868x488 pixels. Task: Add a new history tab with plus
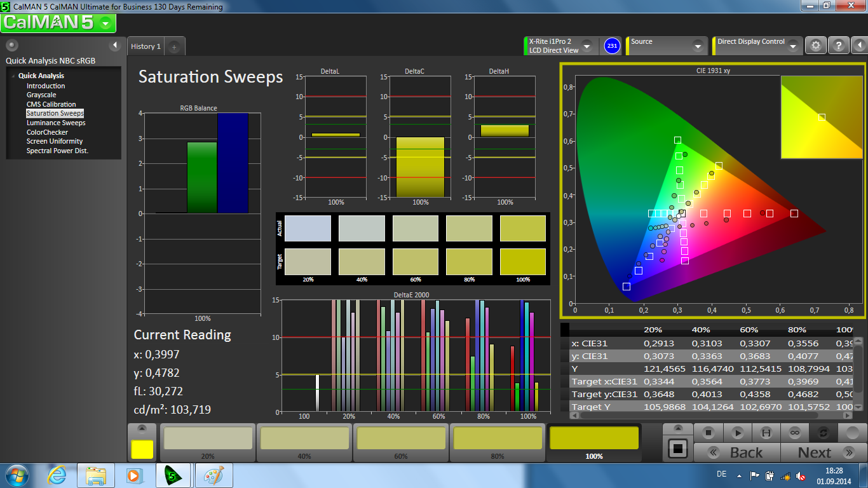(x=175, y=46)
